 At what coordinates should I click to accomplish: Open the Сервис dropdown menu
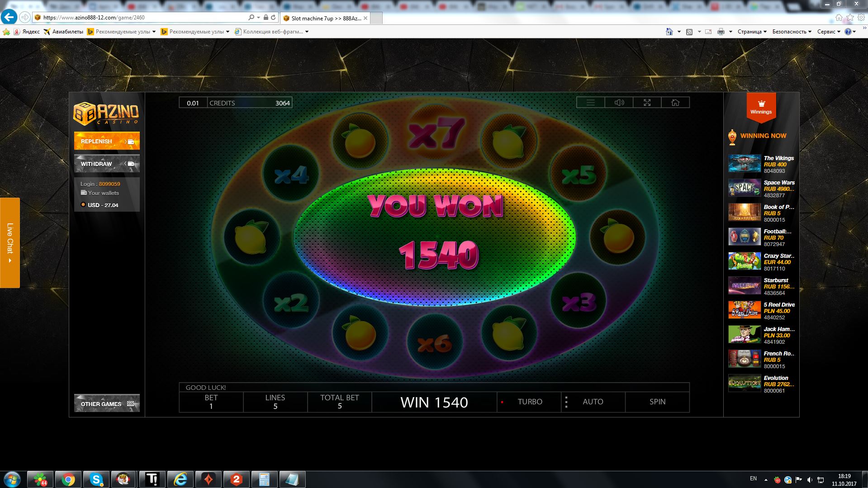pos(829,32)
